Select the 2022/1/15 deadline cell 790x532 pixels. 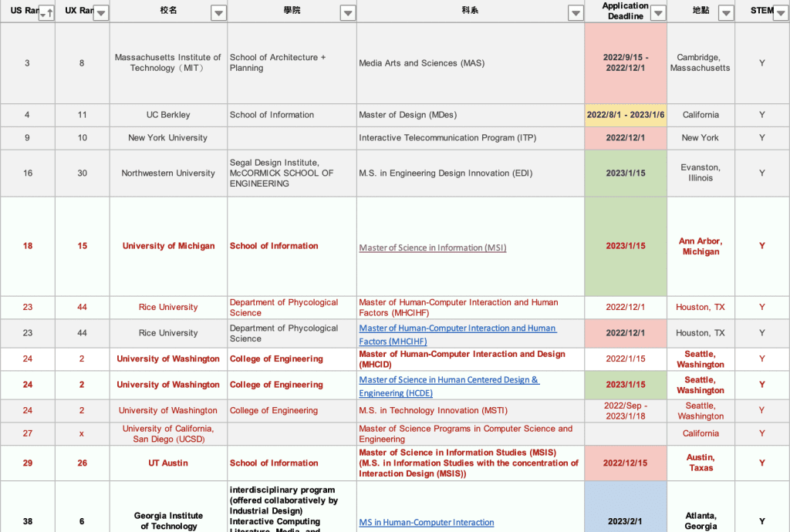pyautogui.click(x=626, y=359)
